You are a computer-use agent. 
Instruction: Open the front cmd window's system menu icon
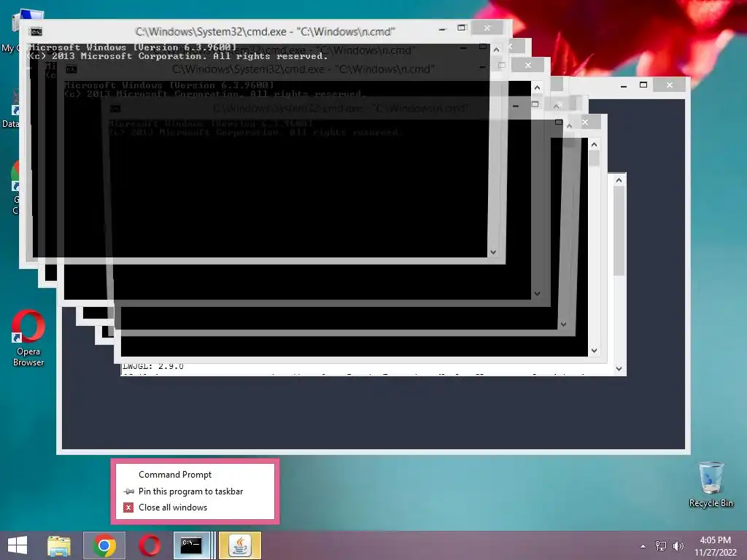point(35,32)
